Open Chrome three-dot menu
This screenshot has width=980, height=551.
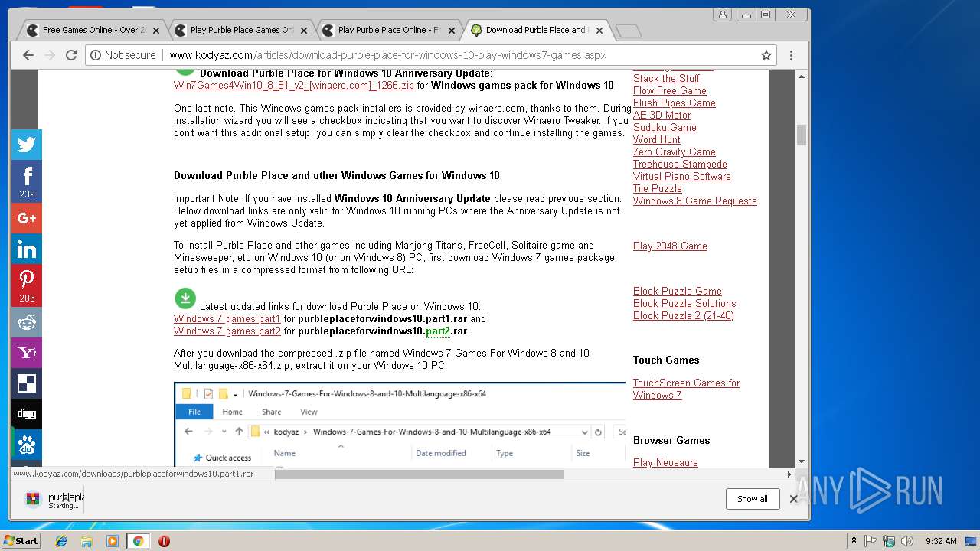click(x=791, y=55)
